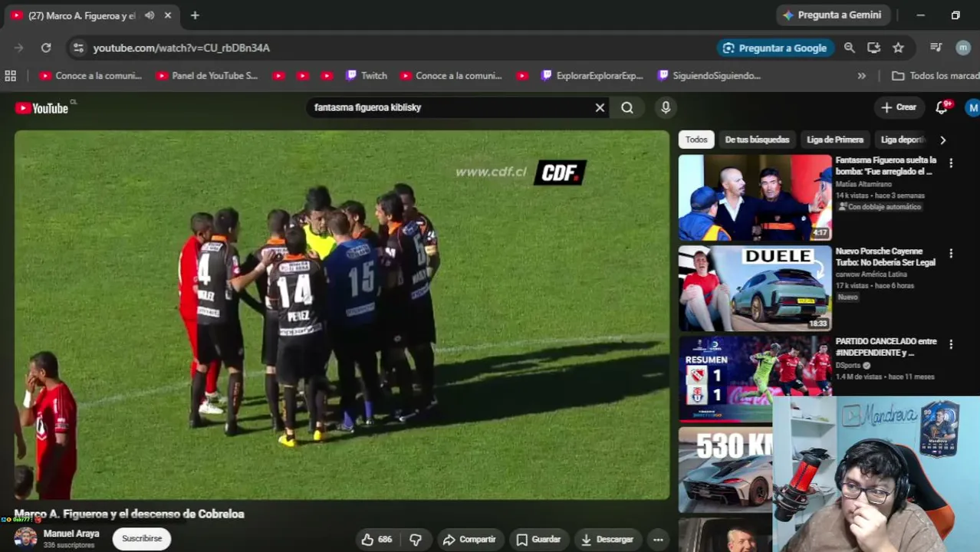This screenshot has height=552, width=980.
Task: Open the Manuel Araya channel name
Action: (x=71, y=534)
